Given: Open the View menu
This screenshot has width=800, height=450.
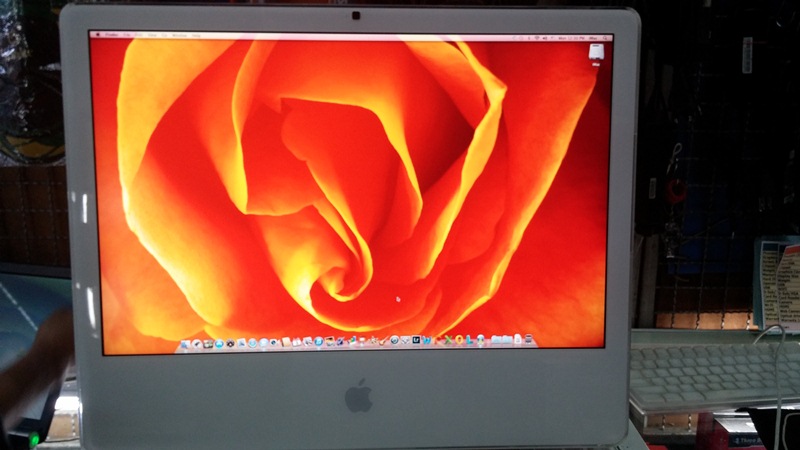Looking at the screenshot, I should click(152, 35).
